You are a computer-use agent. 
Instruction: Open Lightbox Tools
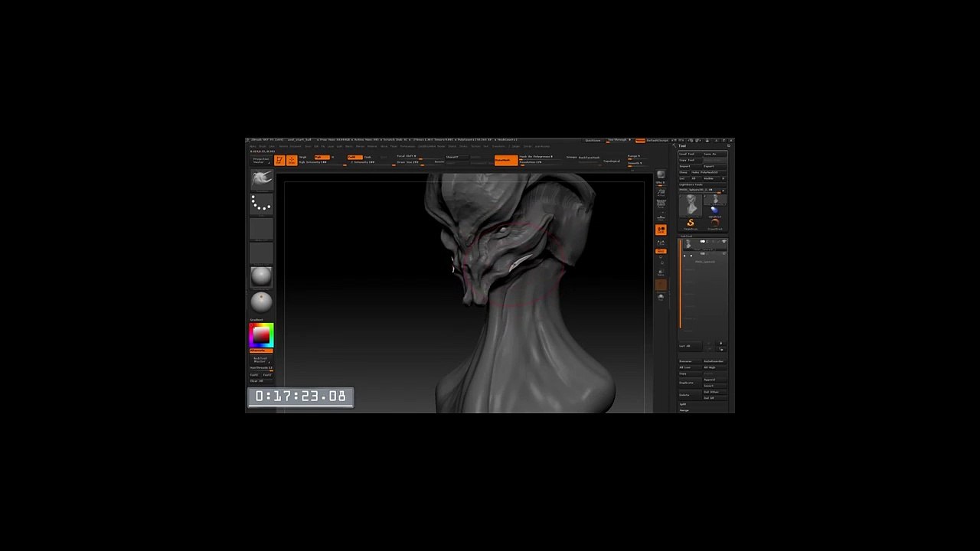tap(702, 184)
